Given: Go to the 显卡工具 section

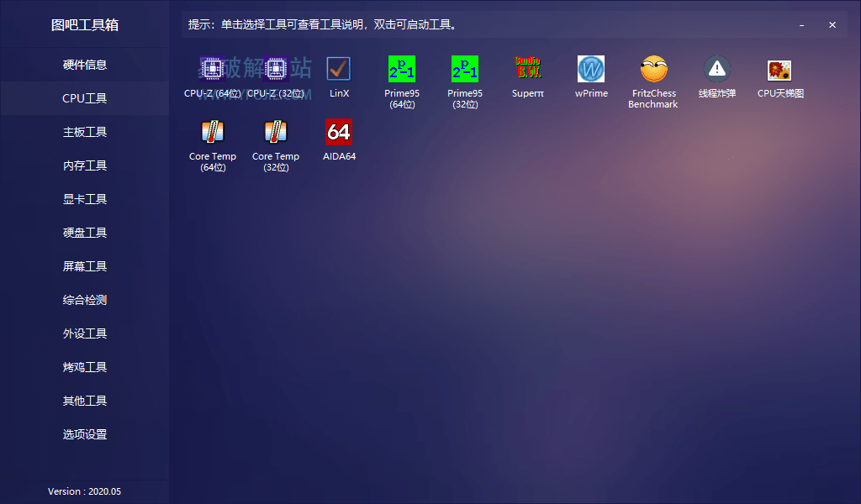Looking at the screenshot, I should 85,199.
